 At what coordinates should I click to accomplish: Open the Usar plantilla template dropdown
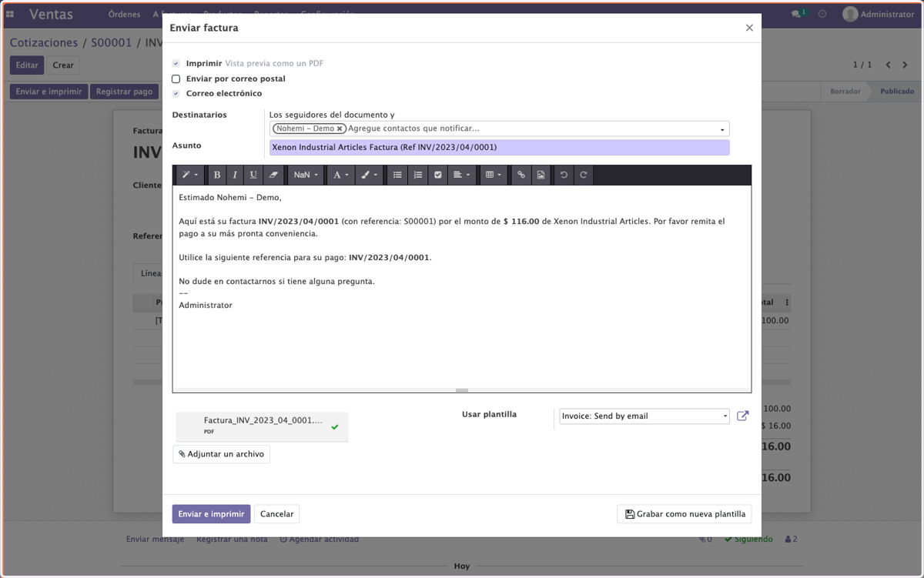pyautogui.click(x=644, y=416)
